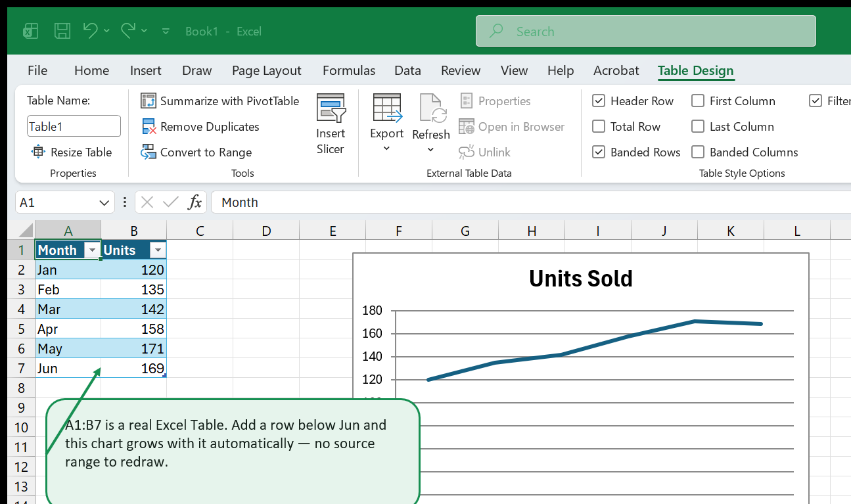This screenshot has height=504, width=851.
Task: Select the cell containing Mar
Action: [68, 309]
